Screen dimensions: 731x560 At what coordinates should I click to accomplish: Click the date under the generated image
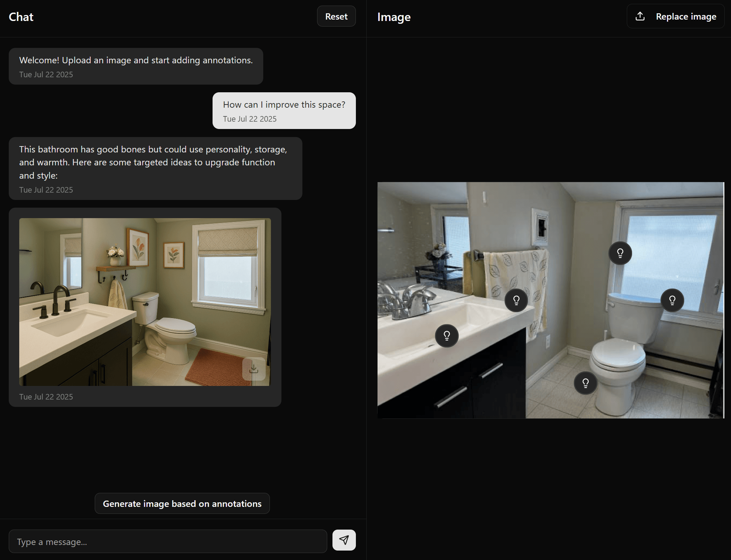pyautogui.click(x=46, y=397)
